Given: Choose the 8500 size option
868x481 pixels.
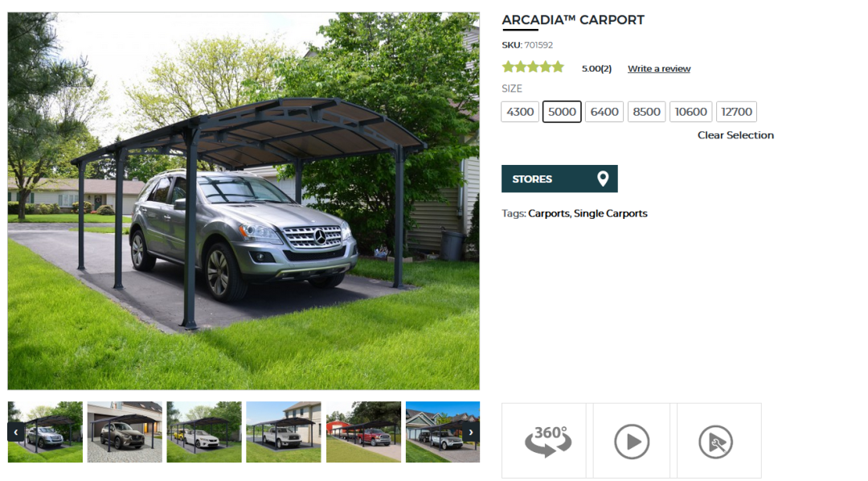Looking at the screenshot, I should tap(646, 111).
